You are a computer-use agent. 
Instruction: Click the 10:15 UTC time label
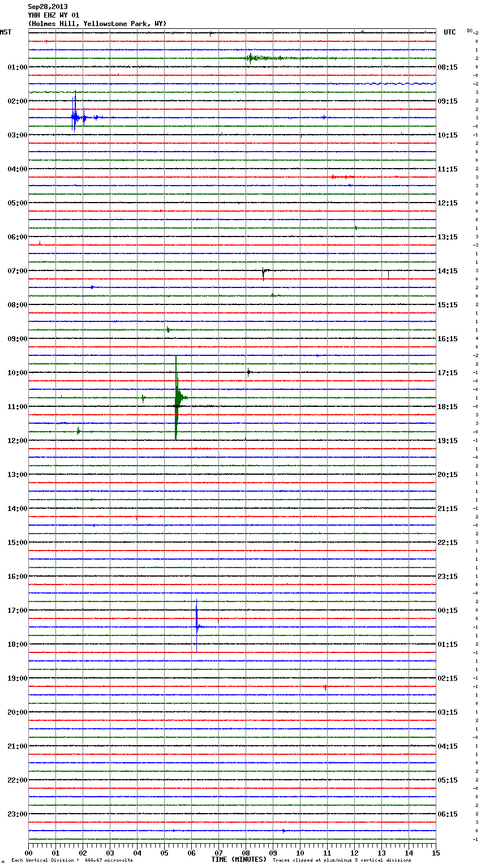pos(448,135)
